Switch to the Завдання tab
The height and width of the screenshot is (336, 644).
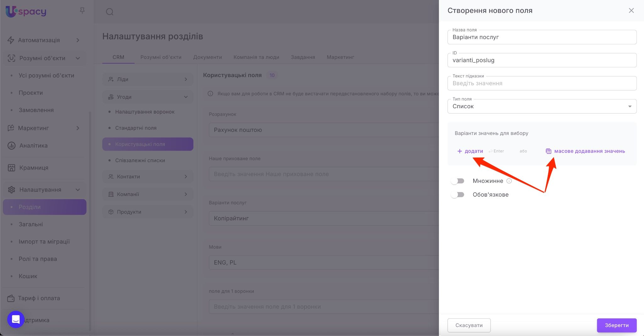click(x=303, y=57)
